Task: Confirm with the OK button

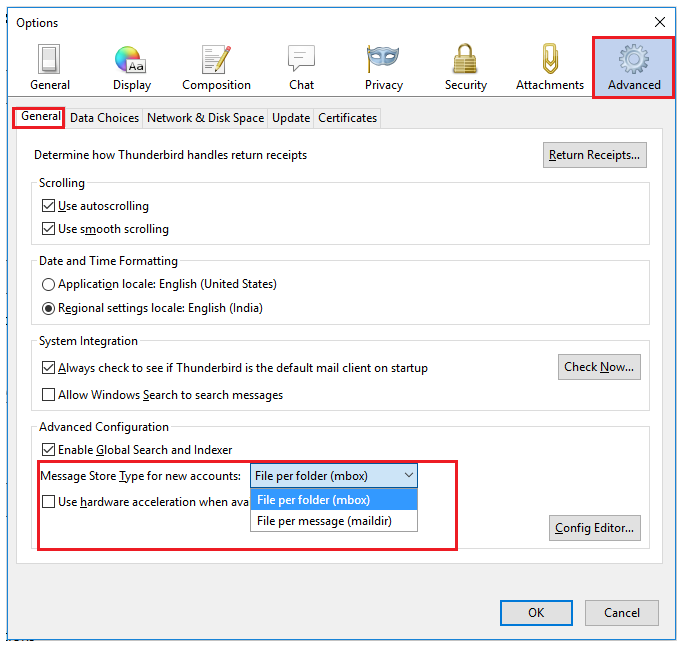Action: (x=536, y=613)
